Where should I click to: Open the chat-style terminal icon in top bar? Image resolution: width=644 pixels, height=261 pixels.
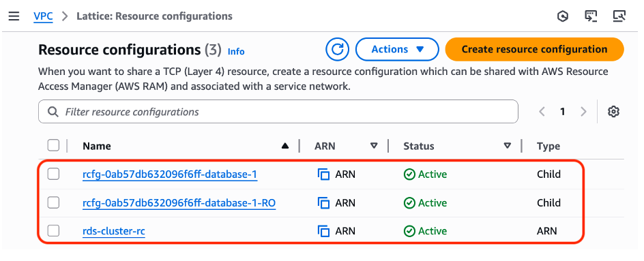pyautogui.click(x=591, y=16)
